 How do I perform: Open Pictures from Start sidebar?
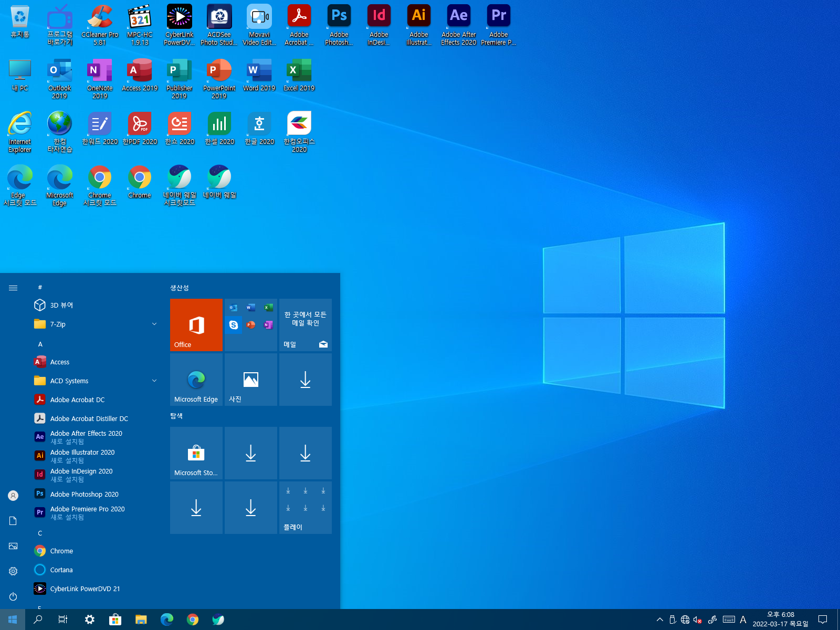tap(13, 546)
